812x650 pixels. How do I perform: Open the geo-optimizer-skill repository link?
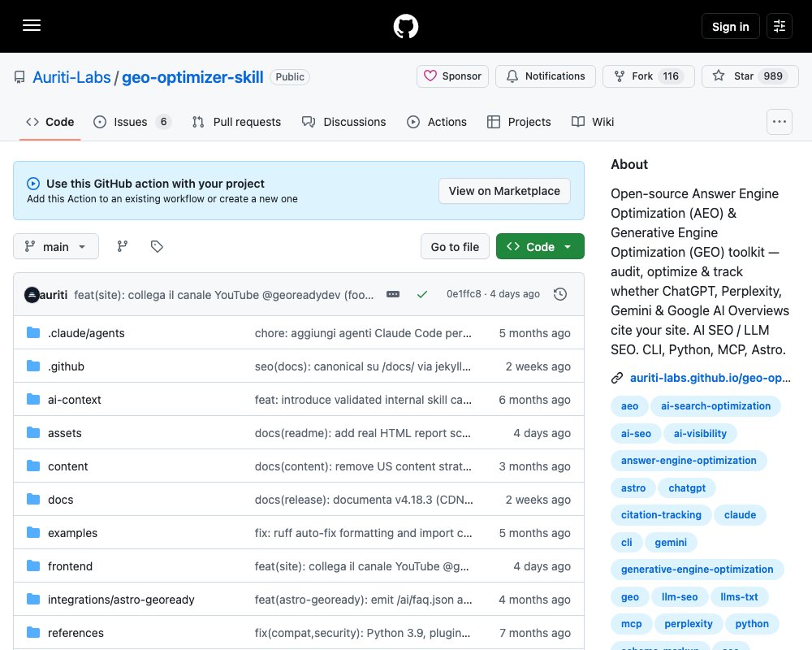point(192,77)
